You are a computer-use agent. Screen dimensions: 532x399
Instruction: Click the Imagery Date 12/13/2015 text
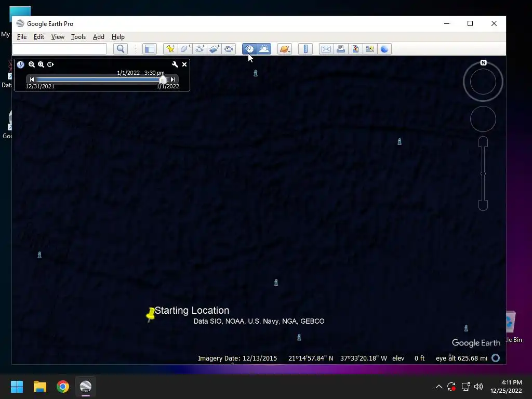point(237,358)
